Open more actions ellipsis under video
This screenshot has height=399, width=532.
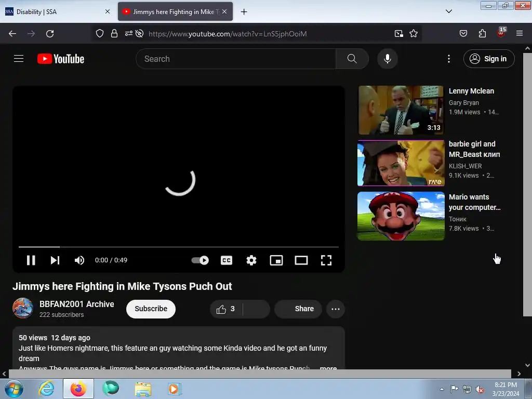(336, 309)
